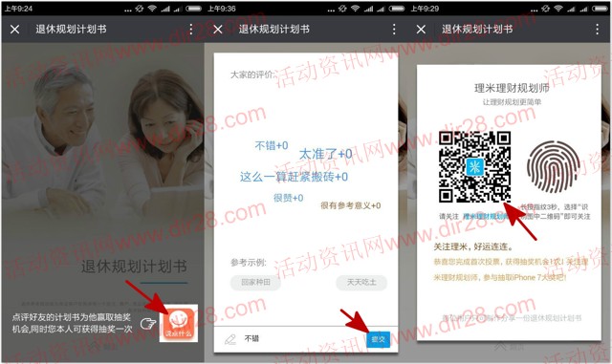Open the three-dot menu on the 9:36 screen

tap(394, 30)
